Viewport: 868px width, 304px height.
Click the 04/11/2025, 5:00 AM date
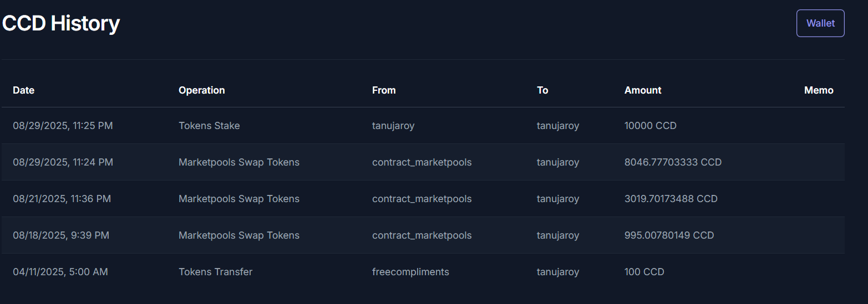[x=60, y=272]
